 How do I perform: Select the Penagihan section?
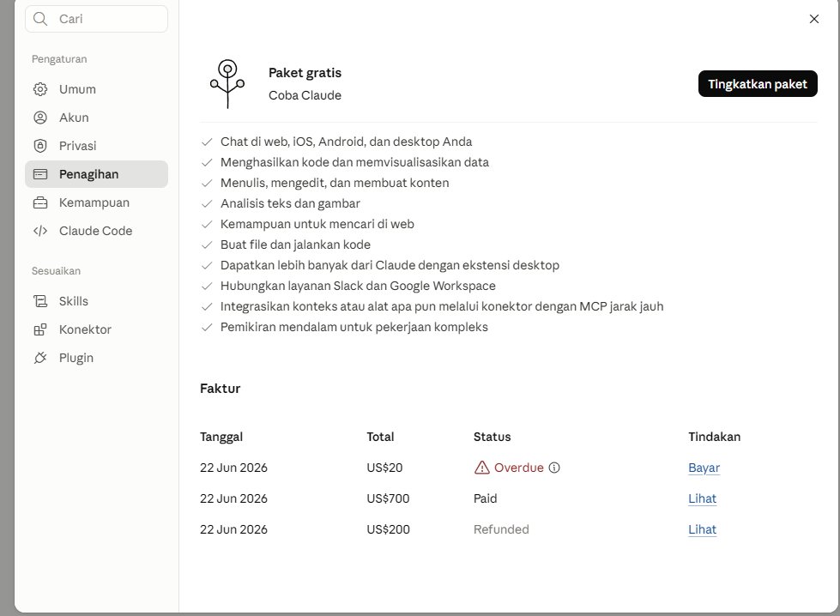pos(96,174)
